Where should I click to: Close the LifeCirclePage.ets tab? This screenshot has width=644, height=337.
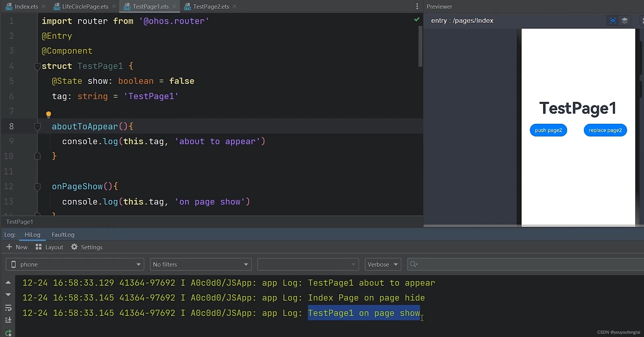(114, 7)
